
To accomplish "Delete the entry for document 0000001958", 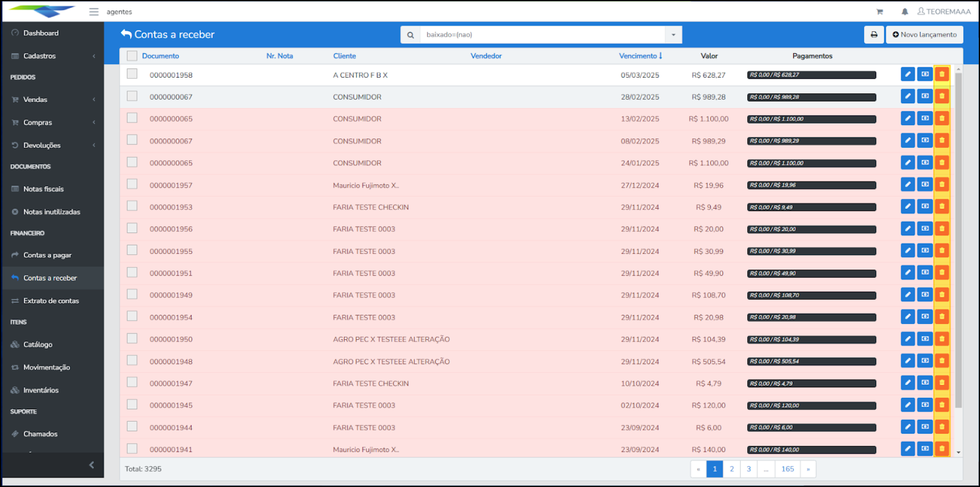I will [942, 74].
